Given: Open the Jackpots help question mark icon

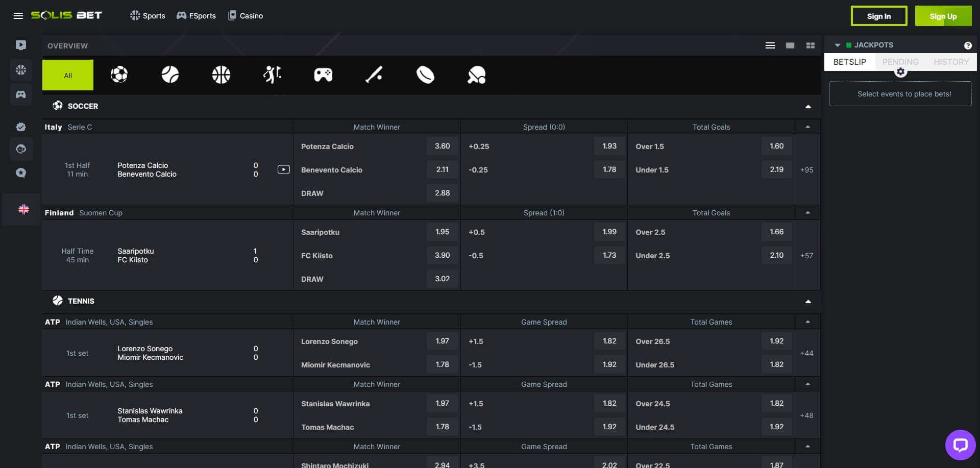Looking at the screenshot, I should point(968,45).
